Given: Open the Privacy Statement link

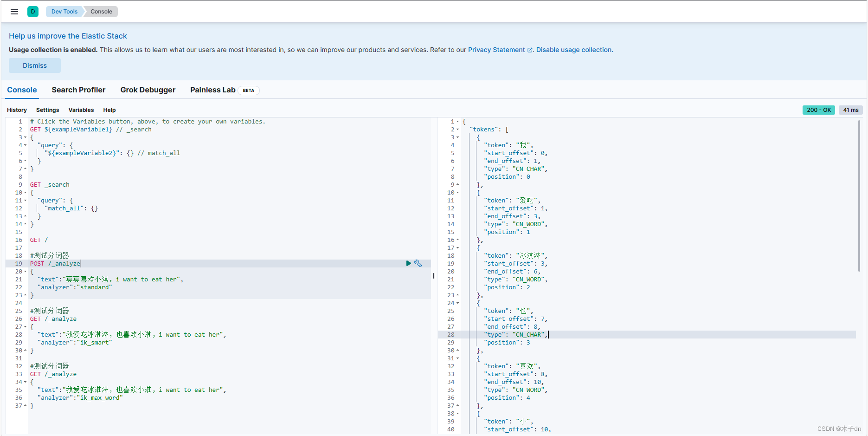Looking at the screenshot, I should tap(496, 50).
